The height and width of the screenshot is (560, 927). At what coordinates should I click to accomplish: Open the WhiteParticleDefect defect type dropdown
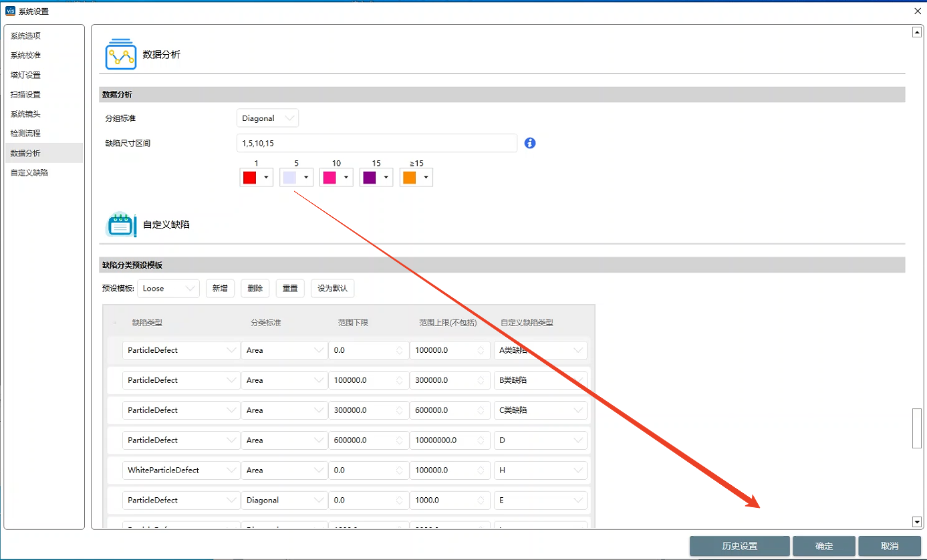pyautogui.click(x=180, y=470)
